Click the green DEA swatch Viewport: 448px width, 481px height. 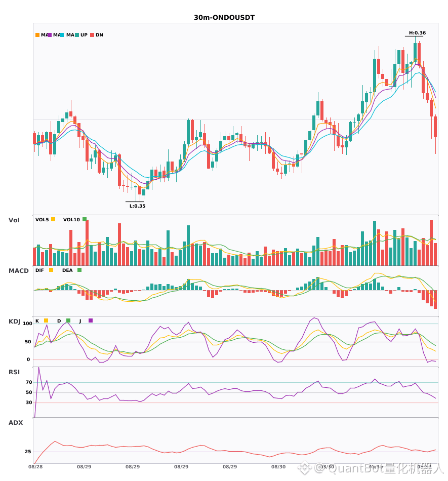coord(79,270)
